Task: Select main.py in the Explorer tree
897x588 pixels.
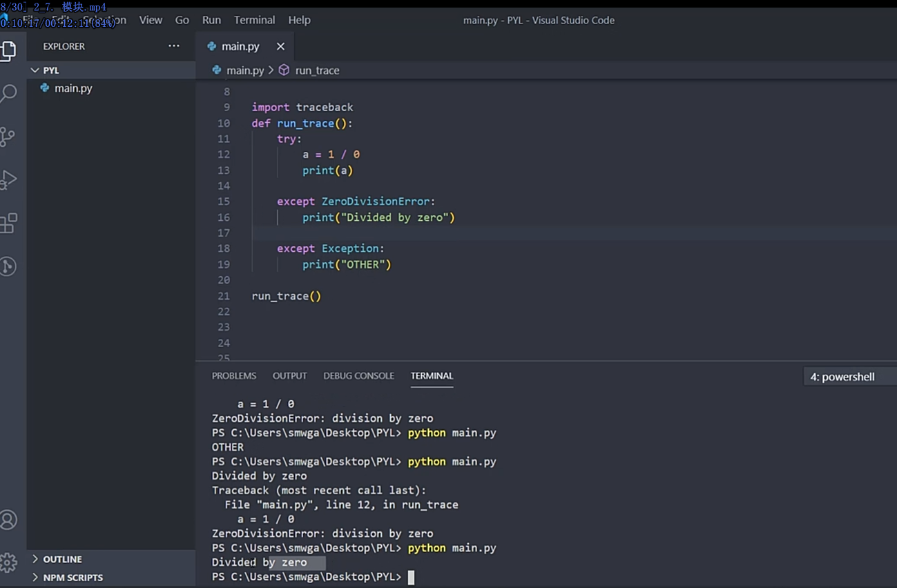Action: click(x=73, y=88)
